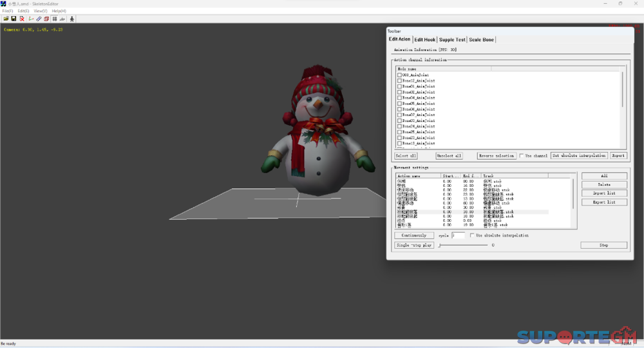The image size is (644, 348).
Task: Check the Bone12_AnimJoint checkbox
Action: (399, 81)
